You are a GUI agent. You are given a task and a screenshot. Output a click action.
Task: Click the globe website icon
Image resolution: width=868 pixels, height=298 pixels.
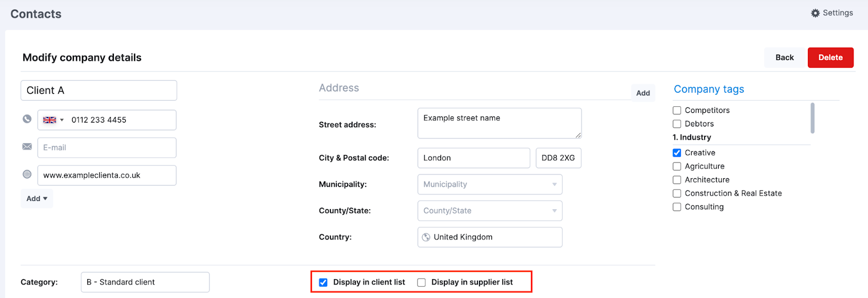pyautogui.click(x=27, y=174)
